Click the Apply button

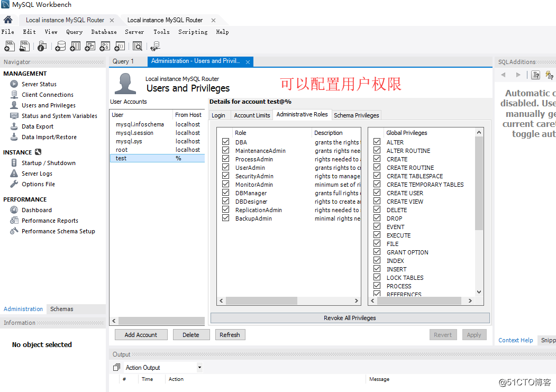(x=474, y=334)
